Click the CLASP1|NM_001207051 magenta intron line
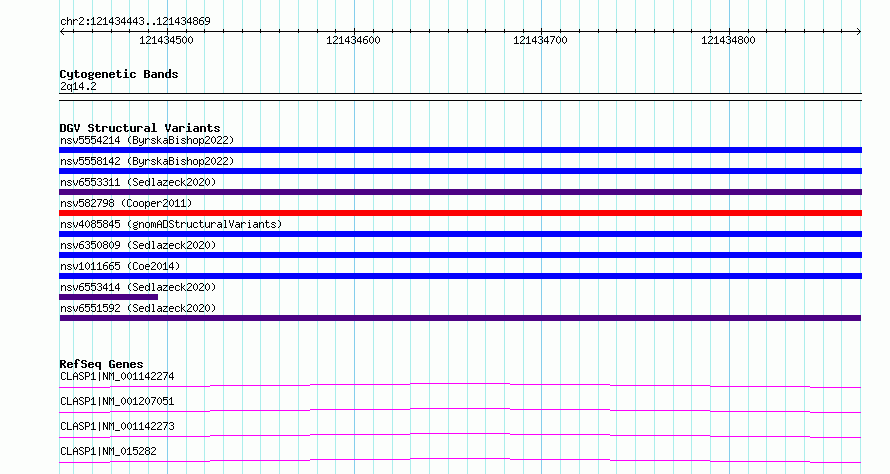Screen dimensions: 890x474 tap(460, 409)
